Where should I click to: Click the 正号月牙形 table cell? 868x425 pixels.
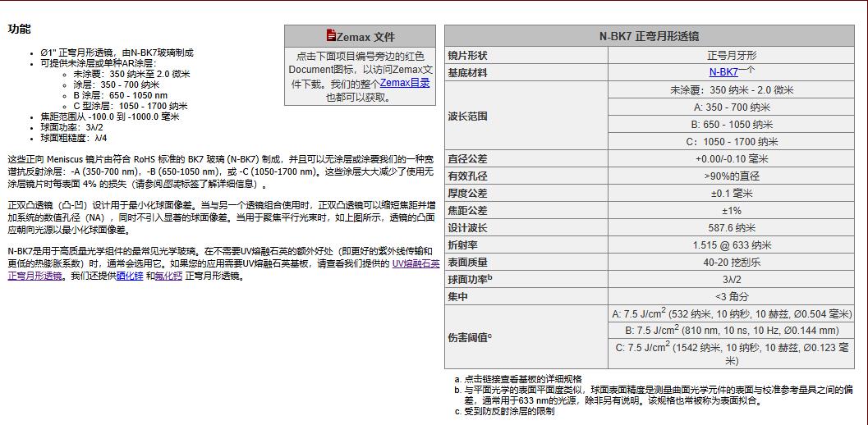pos(731,56)
